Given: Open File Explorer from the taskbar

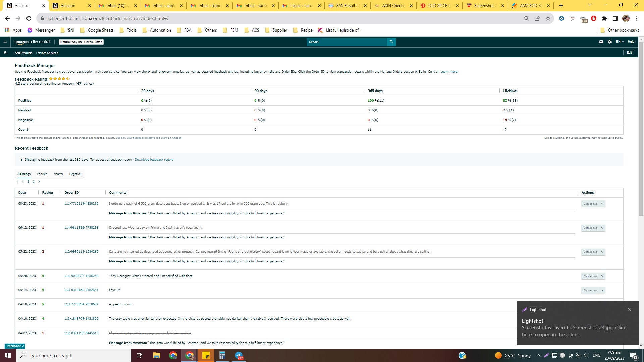Looking at the screenshot, I should (x=156, y=355).
